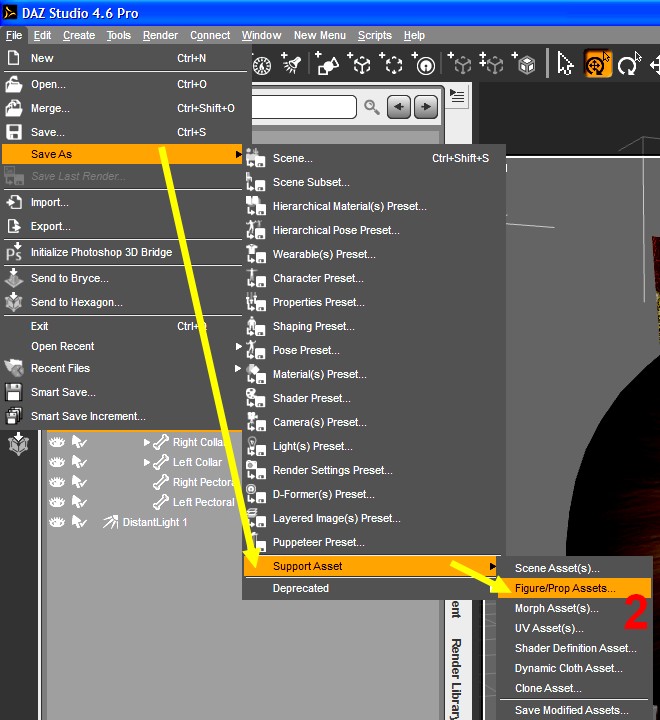
Task: Choose Clone Asset... entry
Action: [x=548, y=688]
